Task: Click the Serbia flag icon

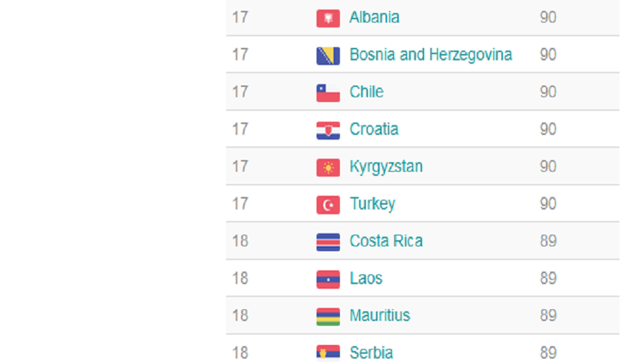Action: (328, 353)
